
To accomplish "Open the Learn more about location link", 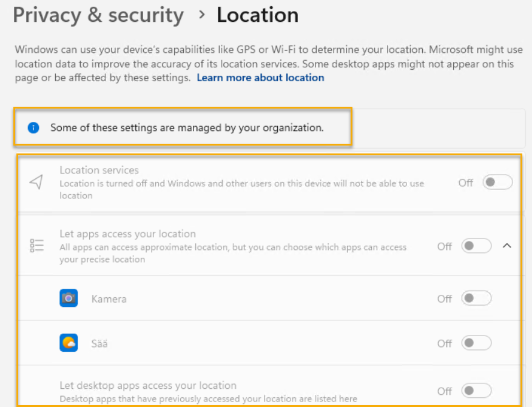I will [x=260, y=78].
